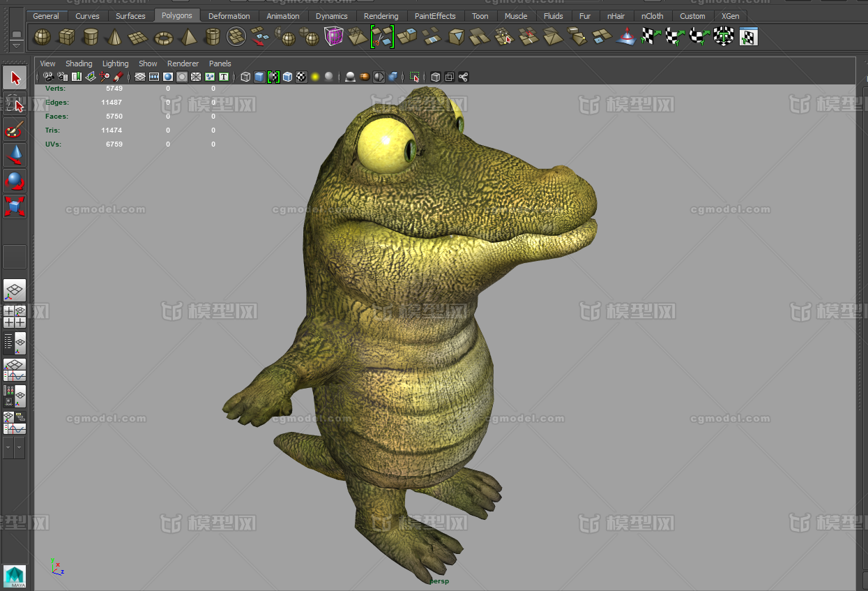Screen dimensions: 868x591
Task: Expand the shelf options arrow menu
Action: (x=16, y=45)
